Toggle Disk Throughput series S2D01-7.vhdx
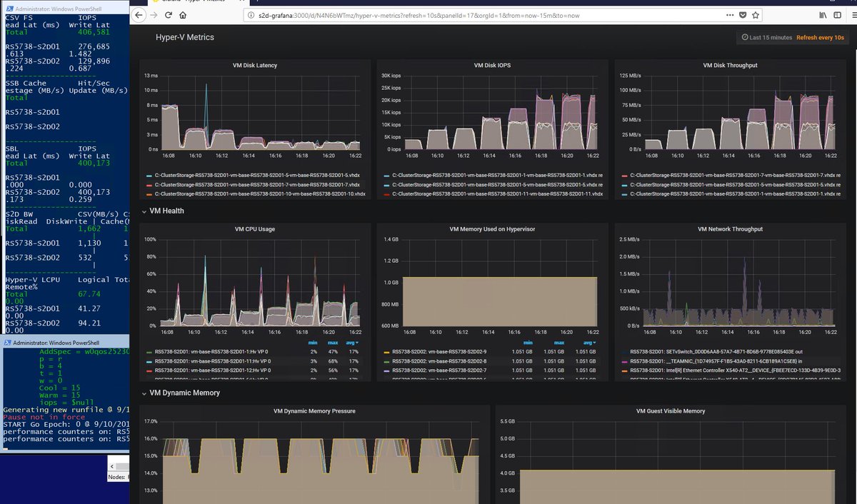857x504 pixels. click(x=735, y=175)
